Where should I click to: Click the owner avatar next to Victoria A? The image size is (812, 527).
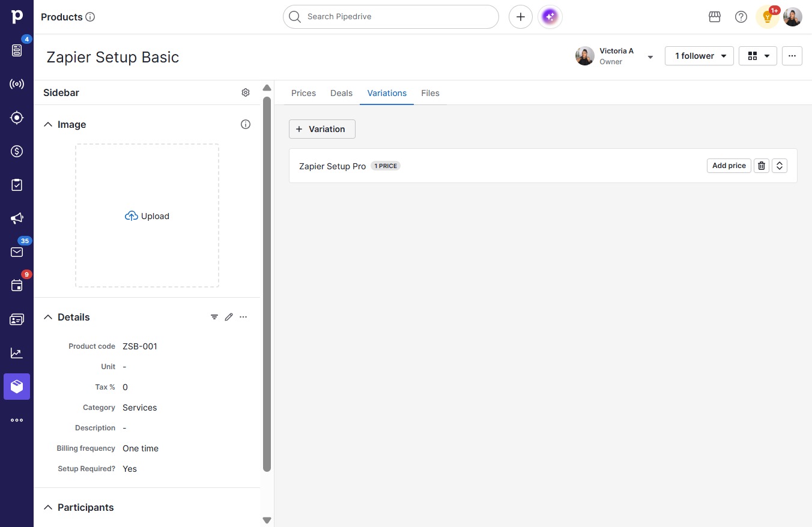[x=585, y=56]
